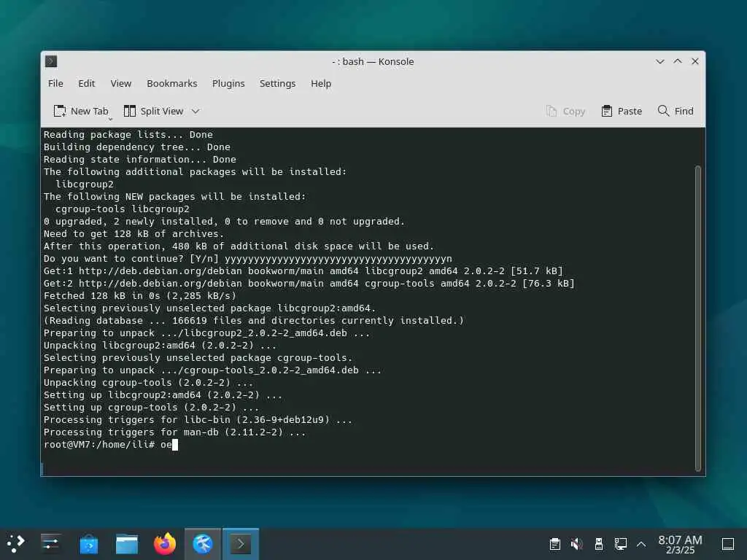Activate Split View in Konsole toolbar
The image size is (747, 560).
tap(153, 111)
